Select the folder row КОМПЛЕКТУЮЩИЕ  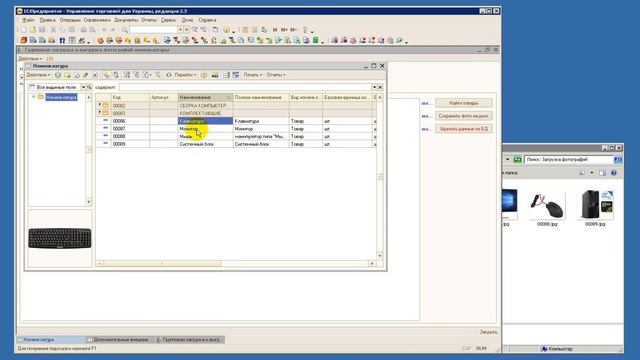pos(235,113)
